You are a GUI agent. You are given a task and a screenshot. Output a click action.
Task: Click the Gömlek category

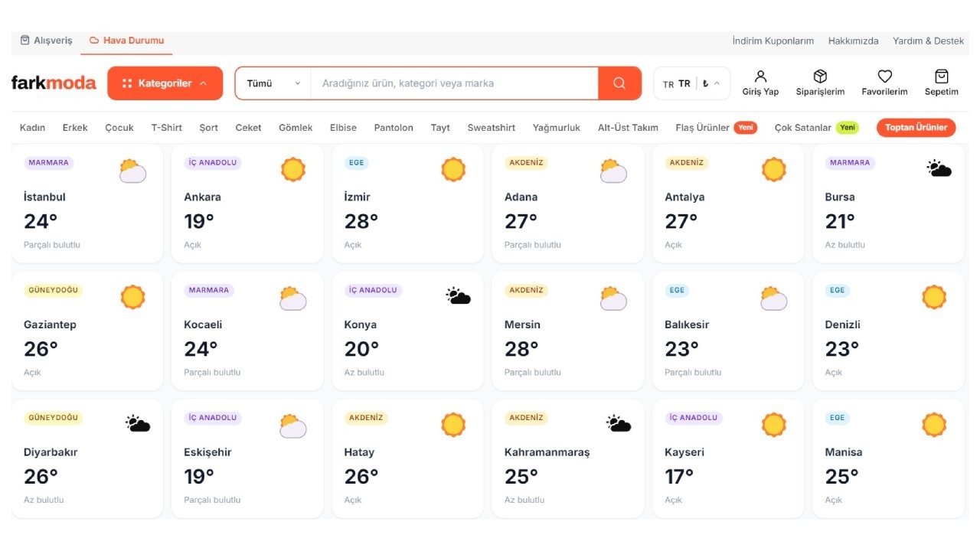click(x=296, y=128)
